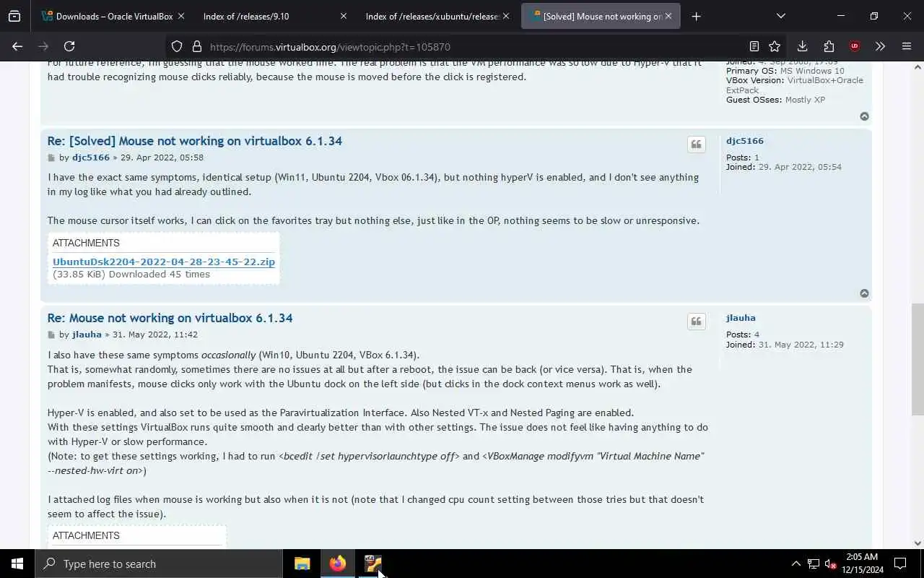Viewport: 924px width, 578px height.
Task: Switch to Downloads – Oracle VirtualBox tab
Action: 107,16
